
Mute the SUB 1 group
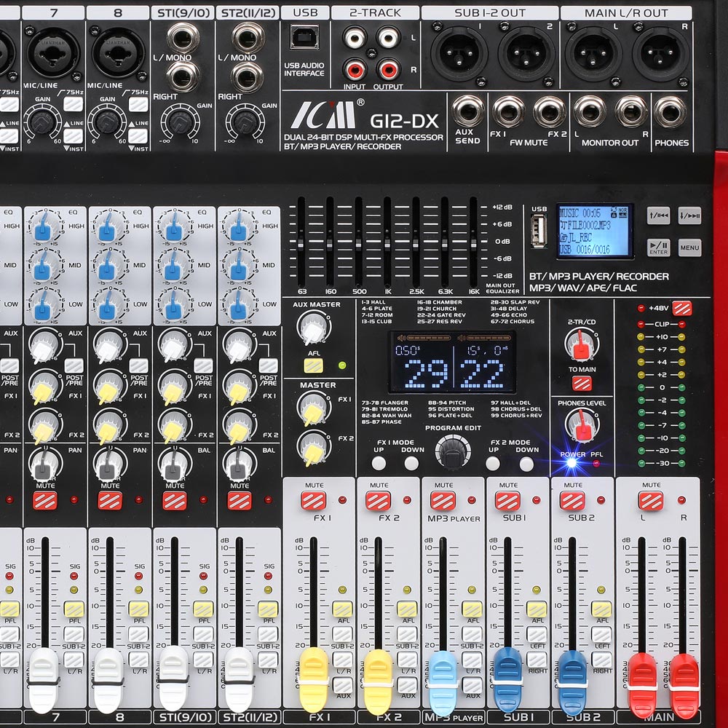tap(507, 501)
